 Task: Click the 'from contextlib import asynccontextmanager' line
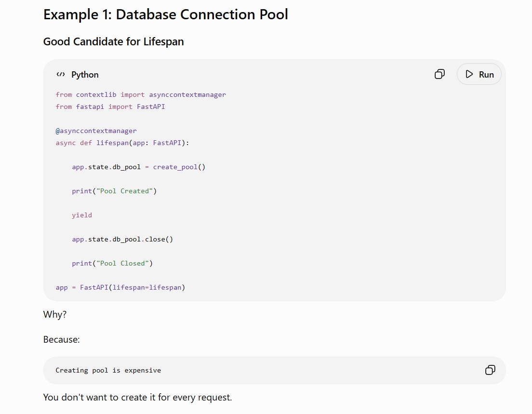pyautogui.click(x=141, y=94)
